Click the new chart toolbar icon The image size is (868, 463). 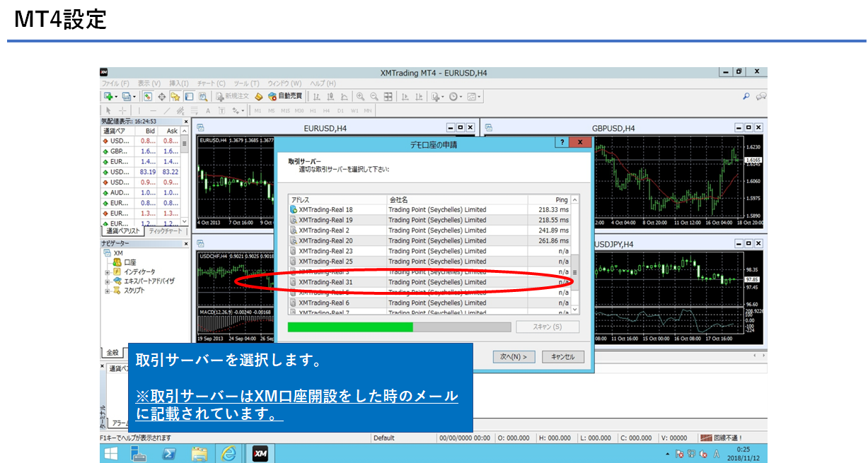coord(109,96)
